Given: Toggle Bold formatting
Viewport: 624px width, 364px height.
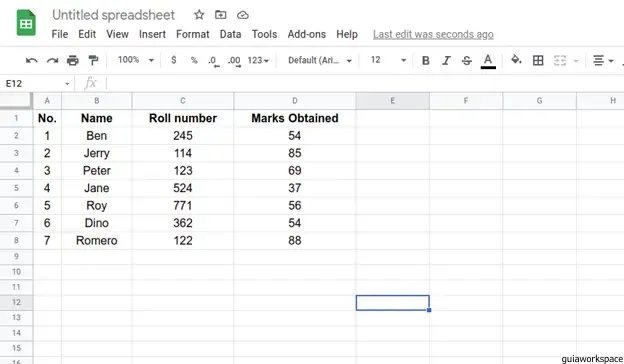Looking at the screenshot, I should click(425, 60).
